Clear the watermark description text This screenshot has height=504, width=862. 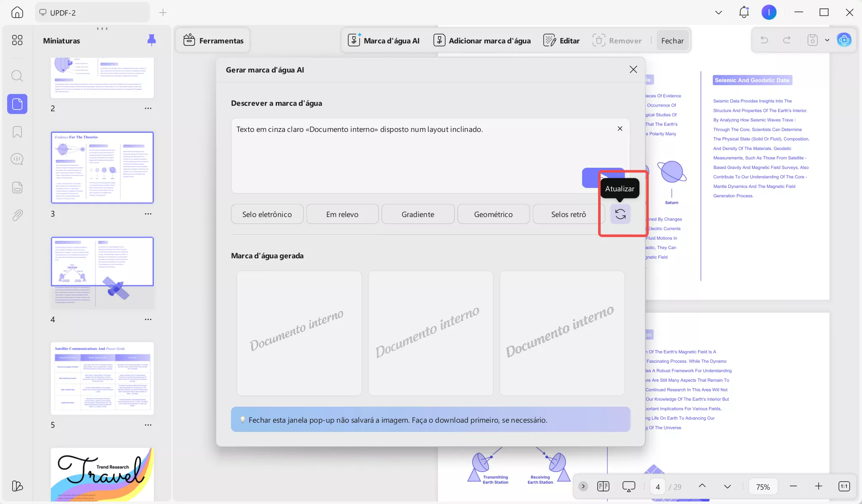tap(620, 129)
